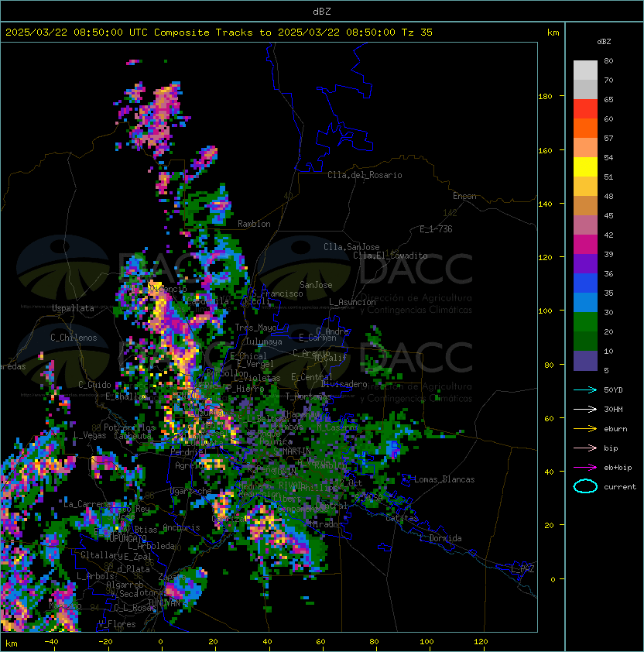
Task: Click the yellow eburn arrow in legend
Action: 585,429
